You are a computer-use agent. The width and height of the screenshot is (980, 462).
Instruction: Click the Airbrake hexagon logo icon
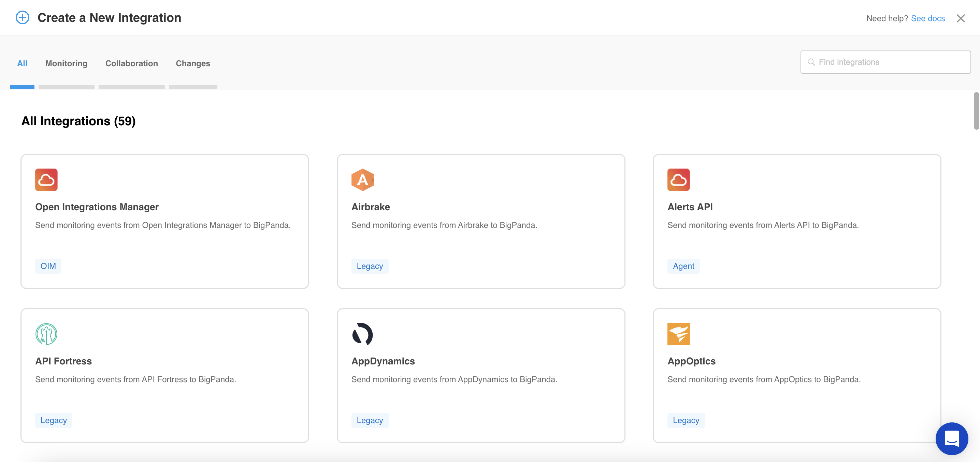coord(362,179)
